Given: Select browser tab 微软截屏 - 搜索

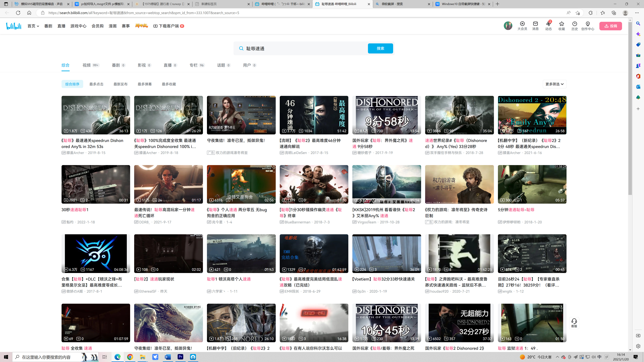Looking at the screenshot, I should coord(402,4).
